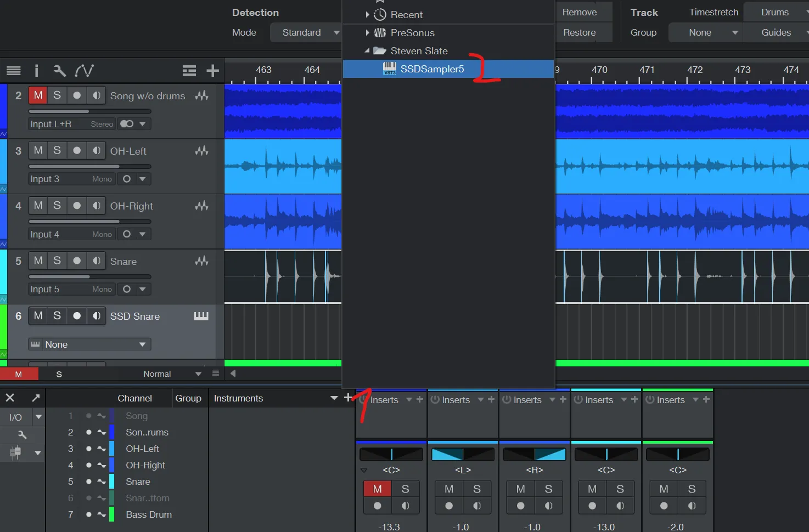Click the keyboard icon on SSD Snare track

pos(201,316)
